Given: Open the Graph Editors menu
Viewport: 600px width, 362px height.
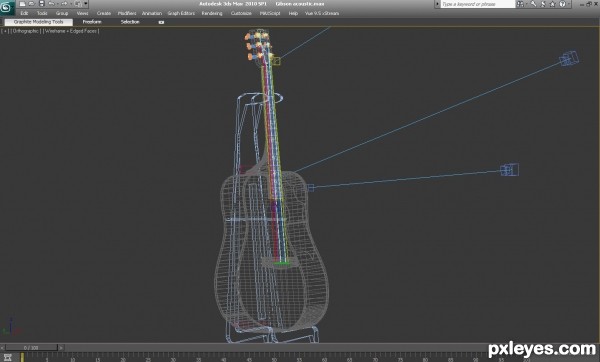Looking at the screenshot, I should pyautogui.click(x=181, y=13).
